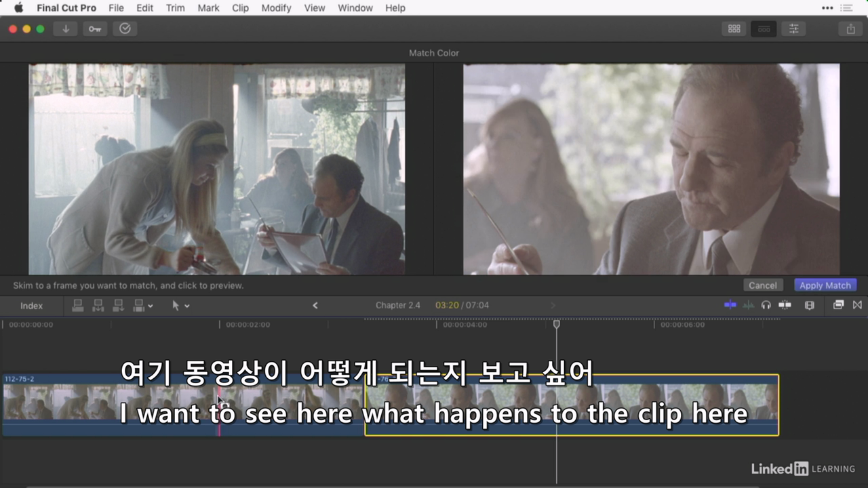Screen dimensions: 868x488
Task: Open the File menu
Action: pos(116,8)
